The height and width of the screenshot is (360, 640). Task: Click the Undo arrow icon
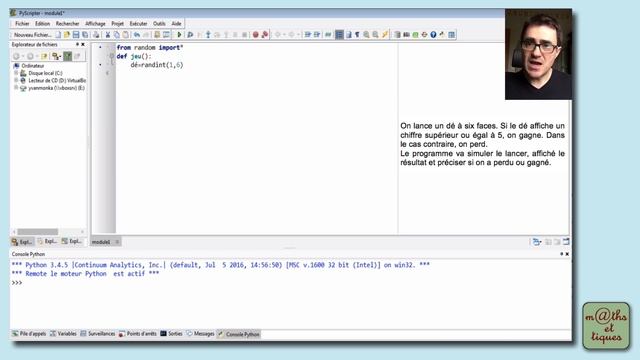137,35
